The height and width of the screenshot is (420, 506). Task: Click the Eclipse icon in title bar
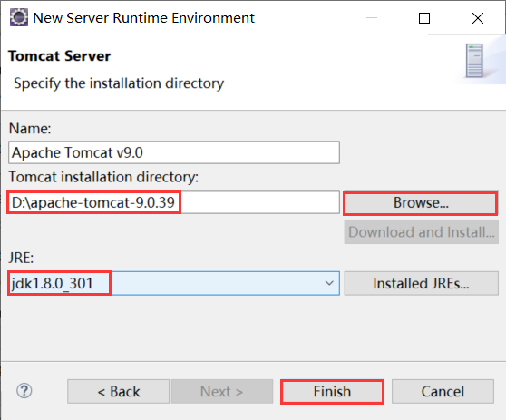[19, 17]
